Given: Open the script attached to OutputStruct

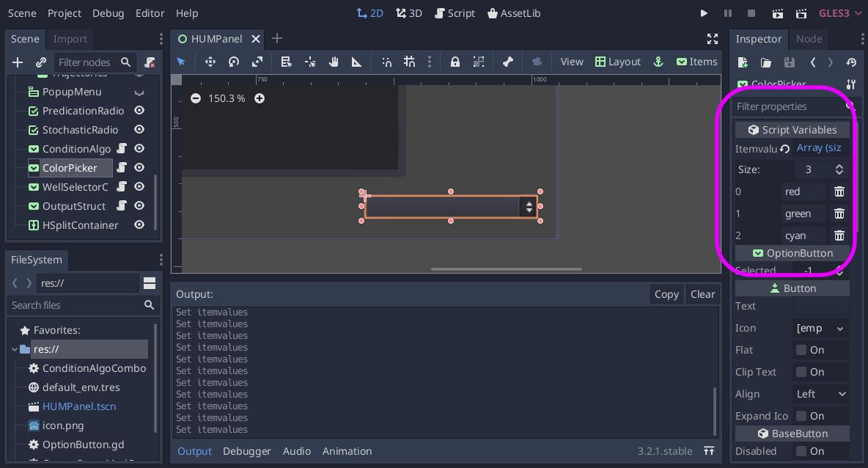Looking at the screenshot, I should (x=122, y=205).
